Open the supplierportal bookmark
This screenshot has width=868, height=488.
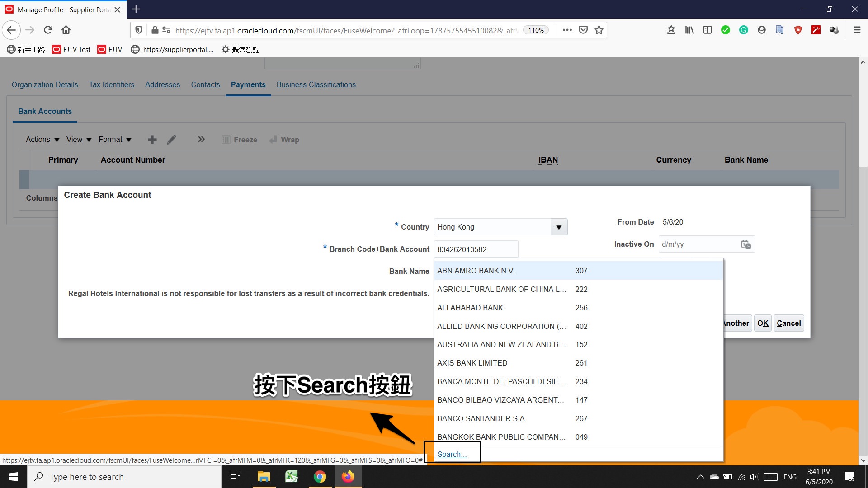[172, 50]
